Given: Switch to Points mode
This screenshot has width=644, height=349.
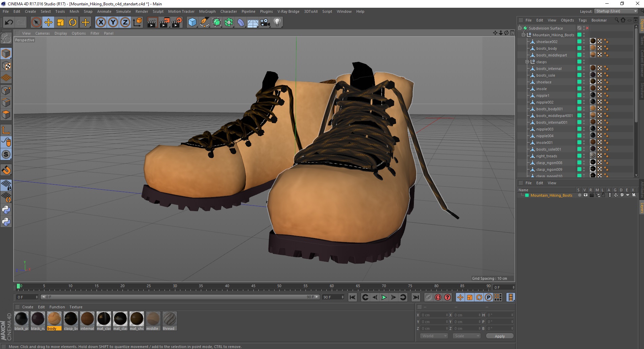Looking at the screenshot, I should [x=6, y=90].
